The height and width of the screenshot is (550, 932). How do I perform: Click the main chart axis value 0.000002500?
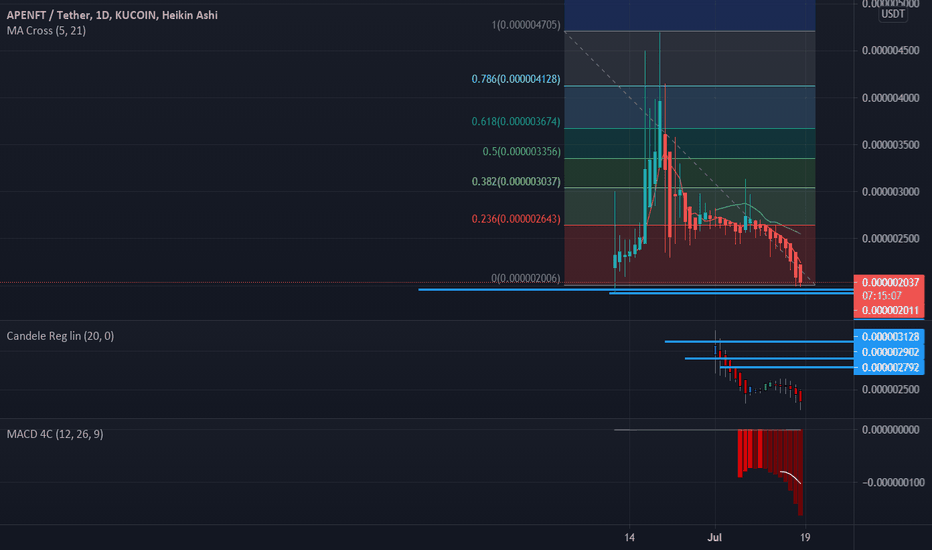click(x=890, y=238)
